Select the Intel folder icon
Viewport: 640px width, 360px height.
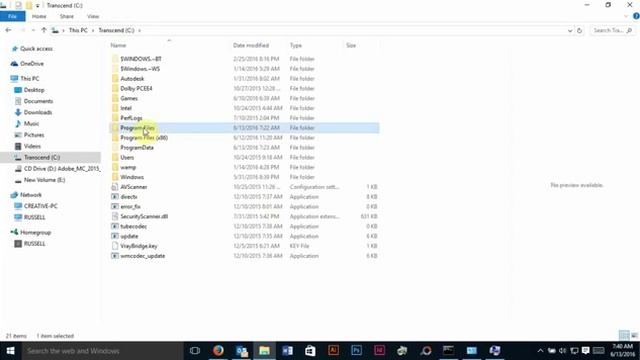click(x=115, y=108)
